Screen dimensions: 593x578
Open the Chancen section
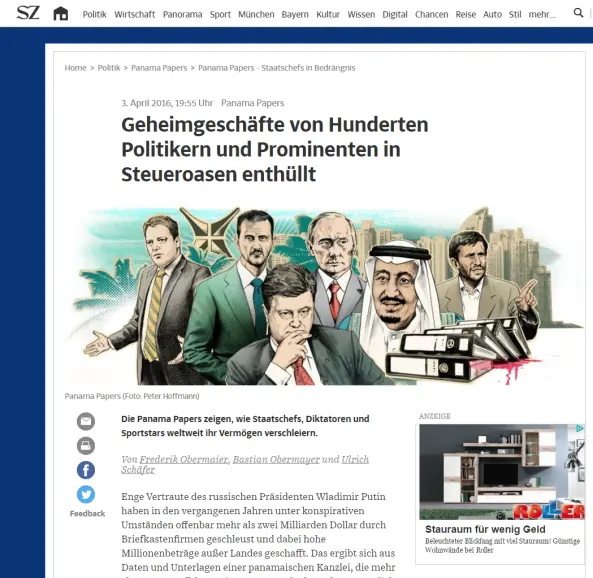[x=432, y=14]
